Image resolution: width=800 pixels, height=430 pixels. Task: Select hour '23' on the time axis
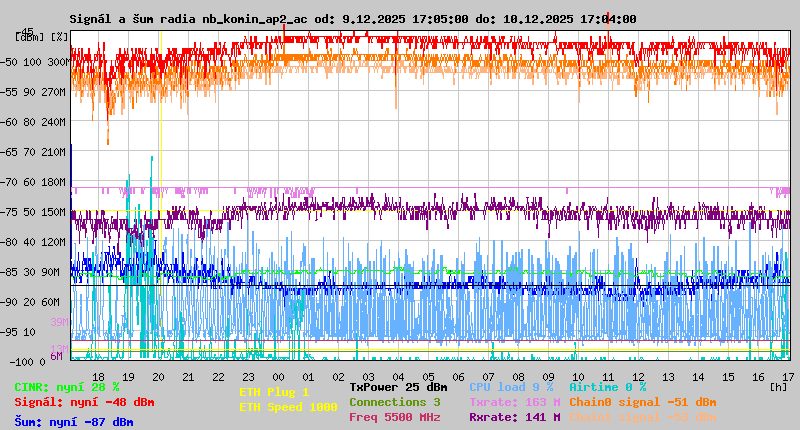point(248,377)
